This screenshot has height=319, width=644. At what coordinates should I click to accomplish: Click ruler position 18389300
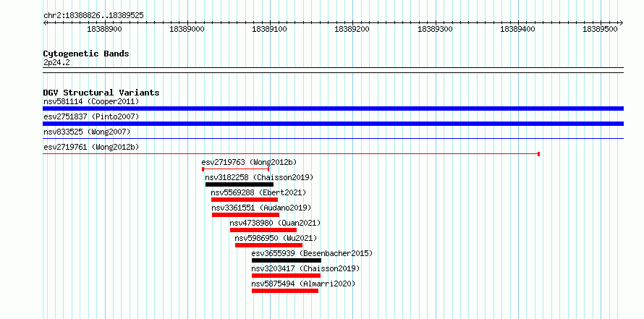436,29
